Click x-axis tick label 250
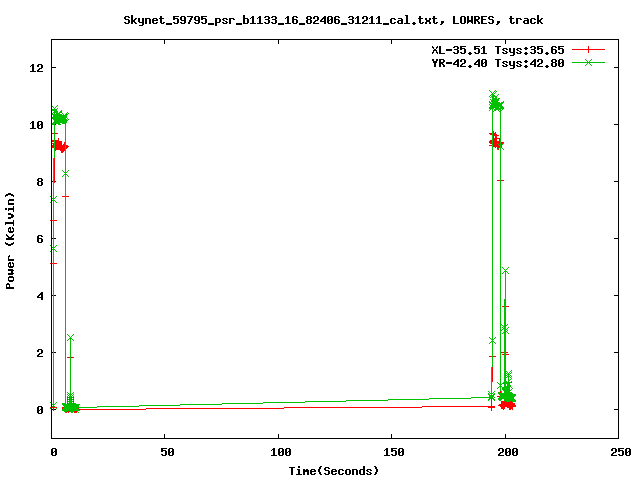The height and width of the screenshot is (480, 640). pyautogui.click(x=621, y=452)
